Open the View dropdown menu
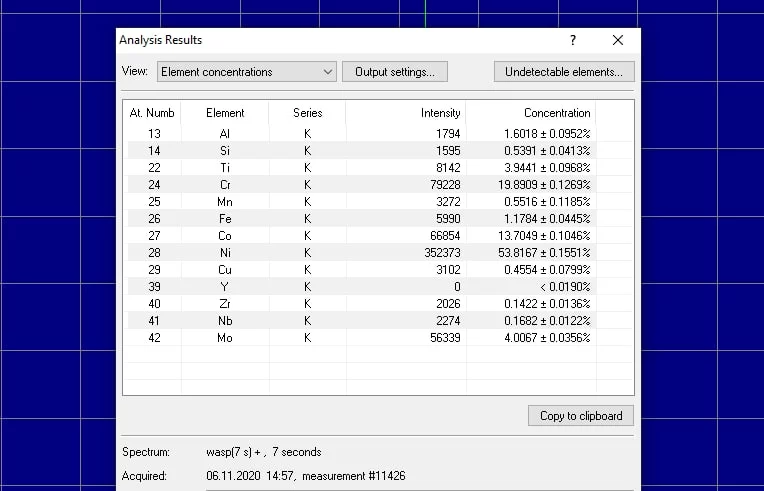 [x=246, y=72]
